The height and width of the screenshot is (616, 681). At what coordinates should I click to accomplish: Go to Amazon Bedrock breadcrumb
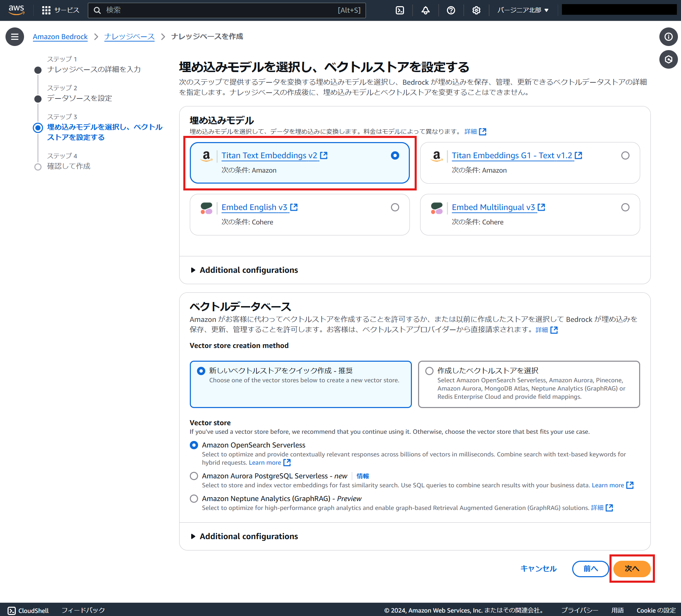pyautogui.click(x=60, y=37)
